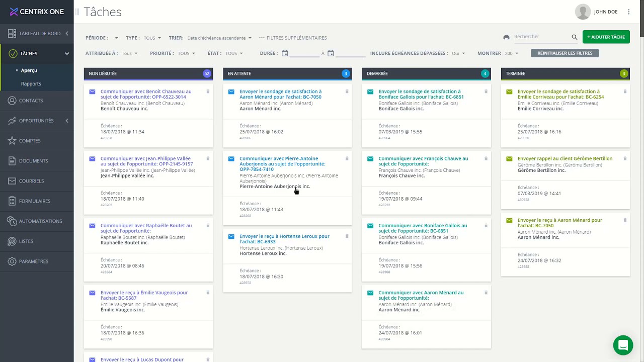
Task: Click the Paramètres gear icon
Action: 12,261
